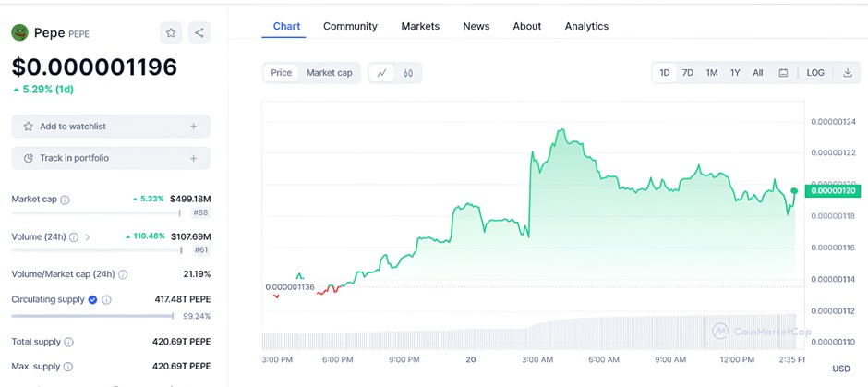Click the Pepe frog logo
868x387 pixels.
tap(19, 33)
